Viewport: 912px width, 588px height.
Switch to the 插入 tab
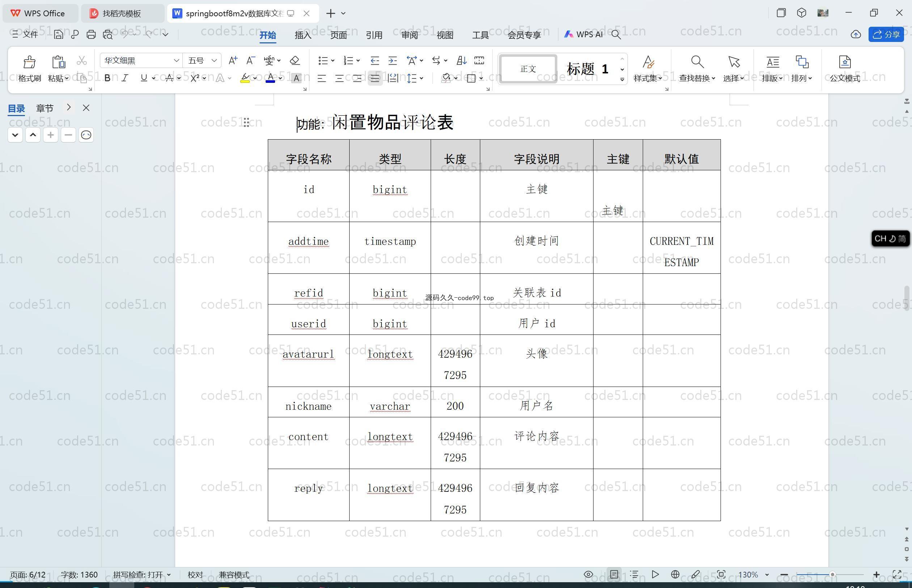coord(303,35)
